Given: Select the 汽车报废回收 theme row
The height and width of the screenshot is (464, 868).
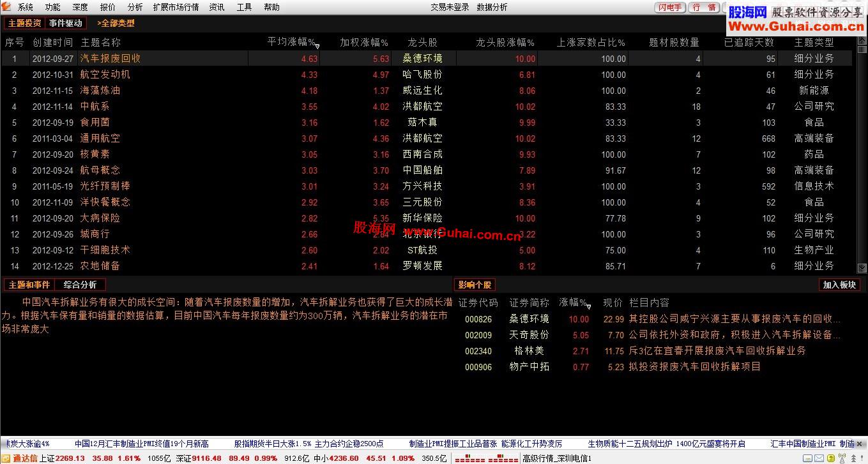Looking at the screenshot, I should click(426, 58).
